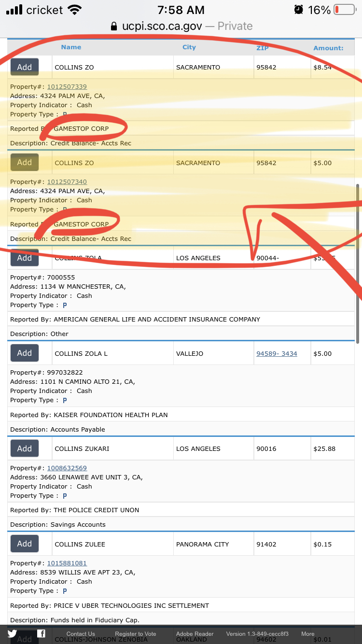Tap the battery icon in status bar
The height and width of the screenshot is (644, 362).
(x=344, y=10)
